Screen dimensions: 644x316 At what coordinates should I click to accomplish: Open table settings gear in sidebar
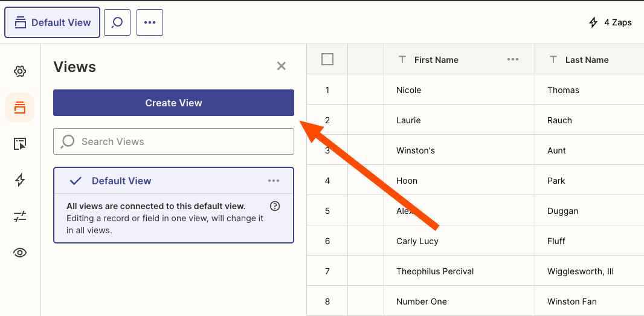(x=20, y=71)
